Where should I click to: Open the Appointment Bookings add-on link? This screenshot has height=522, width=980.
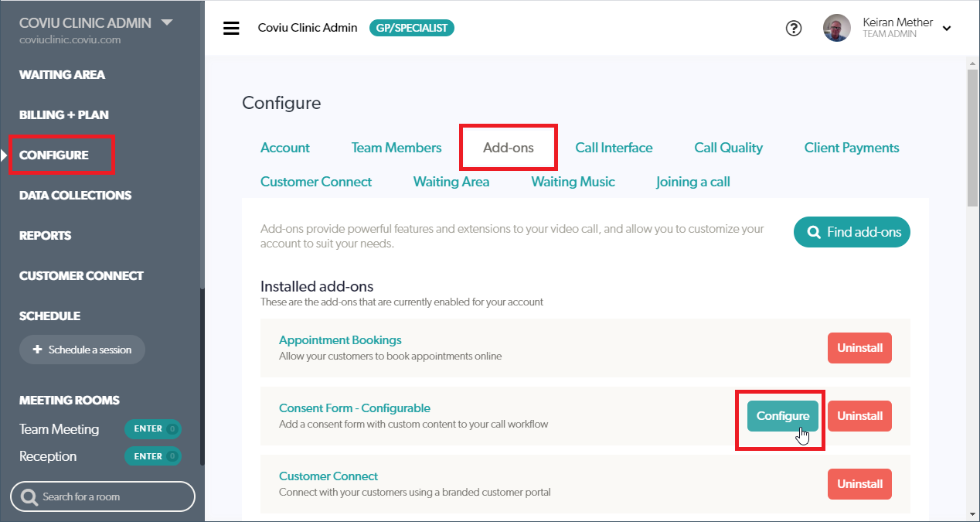[340, 340]
